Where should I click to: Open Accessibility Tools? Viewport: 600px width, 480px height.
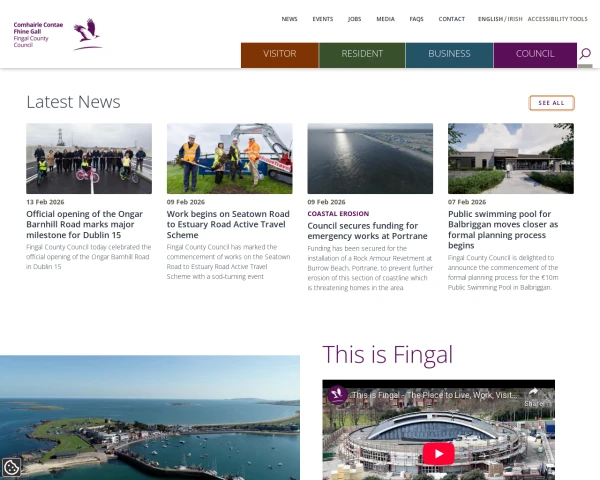(557, 19)
